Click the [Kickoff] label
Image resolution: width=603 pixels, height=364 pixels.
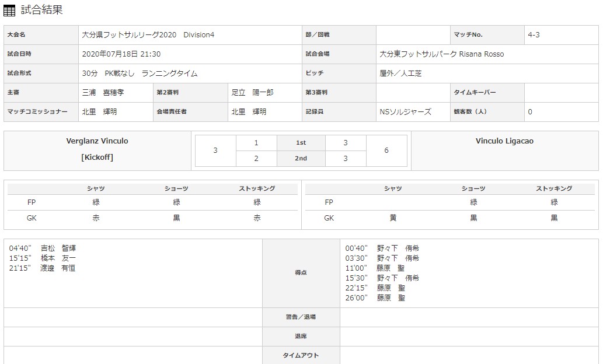97,157
